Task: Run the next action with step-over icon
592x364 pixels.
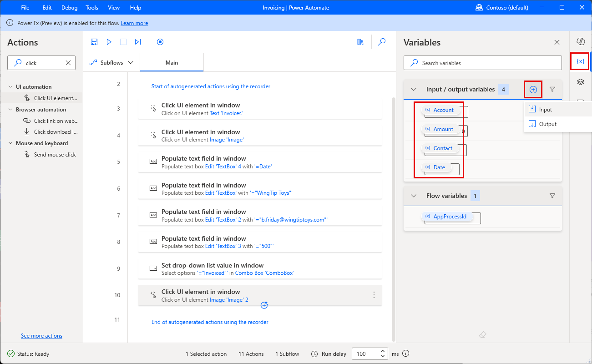Action: (x=138, y=42)
